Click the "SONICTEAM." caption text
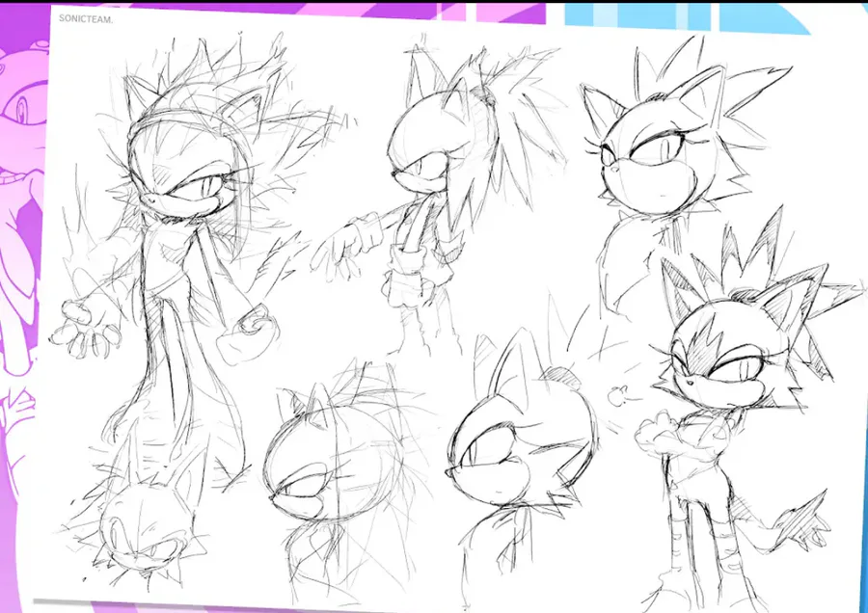868x613 pixels. [86, 19]
